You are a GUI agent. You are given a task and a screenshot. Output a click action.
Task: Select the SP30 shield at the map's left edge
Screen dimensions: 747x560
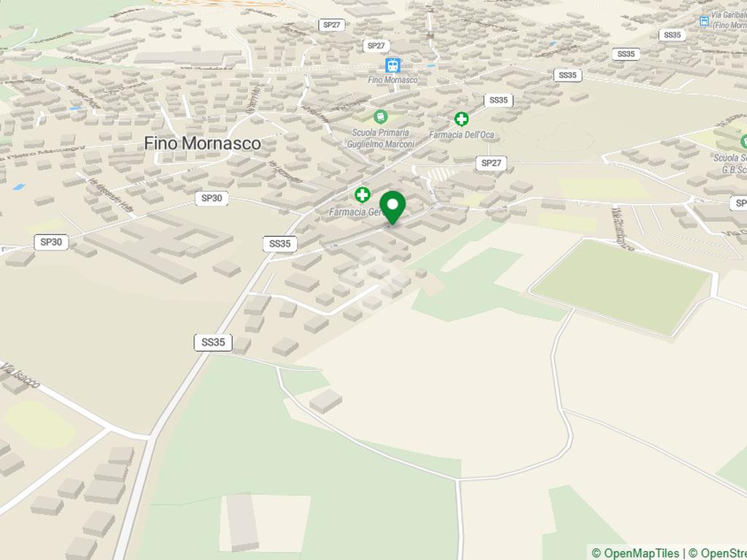[x=52, y=242]
